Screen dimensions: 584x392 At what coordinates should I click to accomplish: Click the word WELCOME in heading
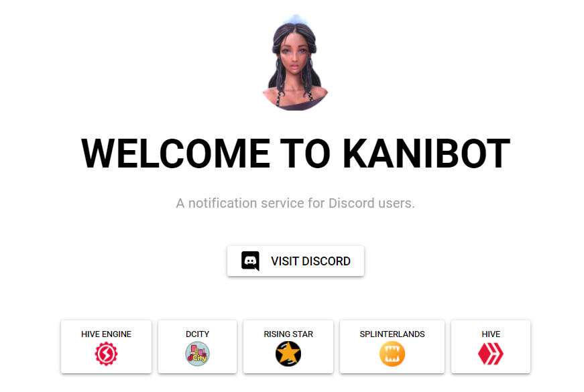click(x=176, y=153)
